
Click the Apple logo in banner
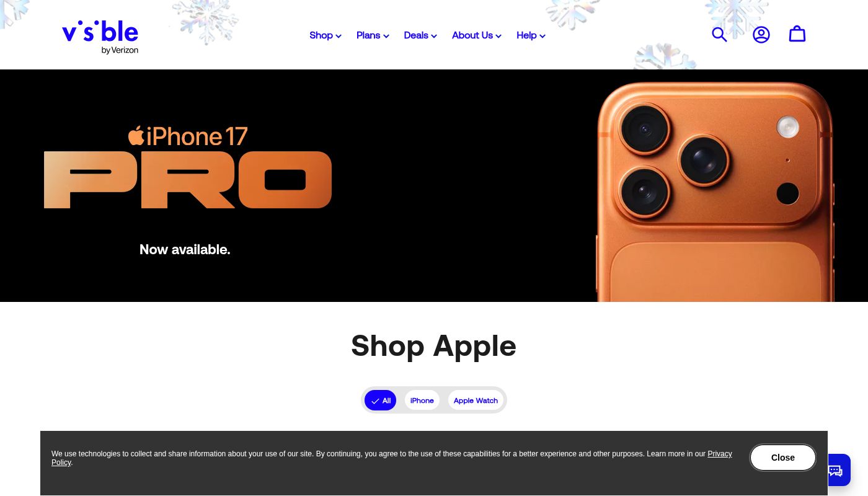coord(136,135)
